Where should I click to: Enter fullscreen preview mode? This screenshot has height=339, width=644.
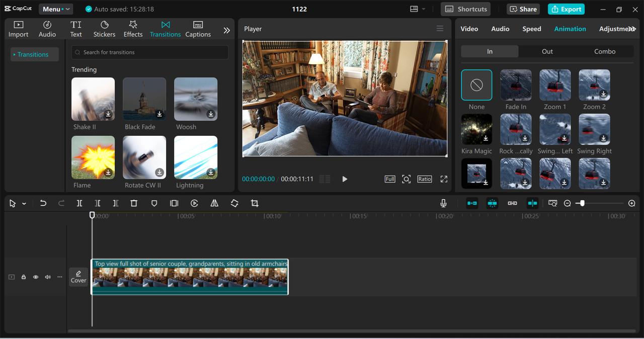444,179
